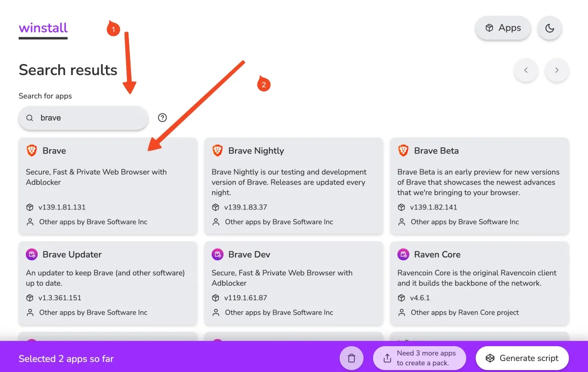Click the Brave Updater icon
The height and width of the screenshot is (372, 588).
pos(32,254)
